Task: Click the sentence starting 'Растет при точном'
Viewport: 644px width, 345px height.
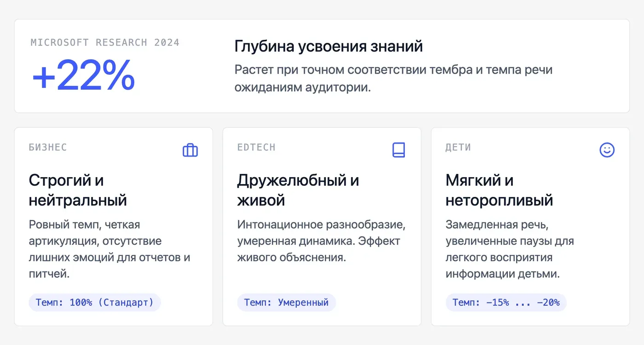Action: click(393, 79)
